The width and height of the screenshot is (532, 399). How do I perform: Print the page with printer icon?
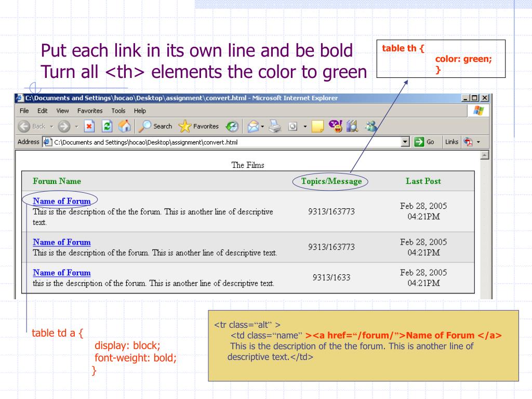[275, 126]
